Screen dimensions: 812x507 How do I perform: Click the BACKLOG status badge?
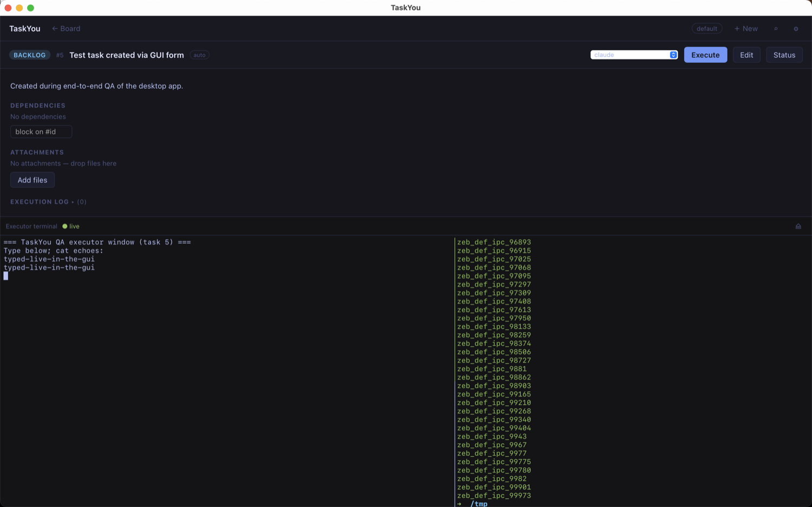click(30, 55)
